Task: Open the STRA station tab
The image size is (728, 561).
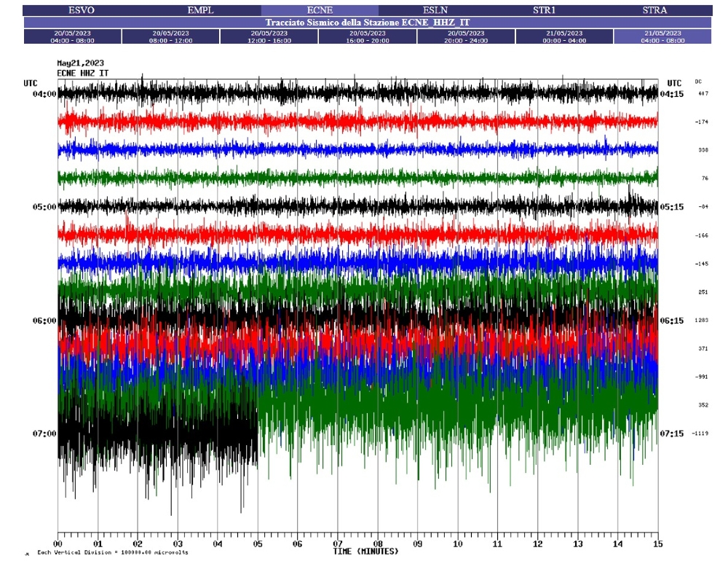Action: pos(654,10)
